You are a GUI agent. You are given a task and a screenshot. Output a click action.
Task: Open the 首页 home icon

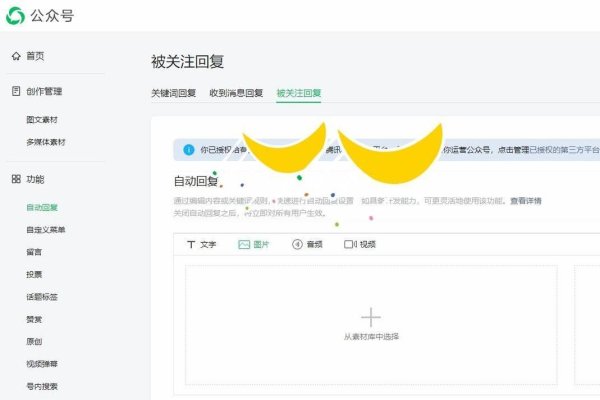point(16,56)
